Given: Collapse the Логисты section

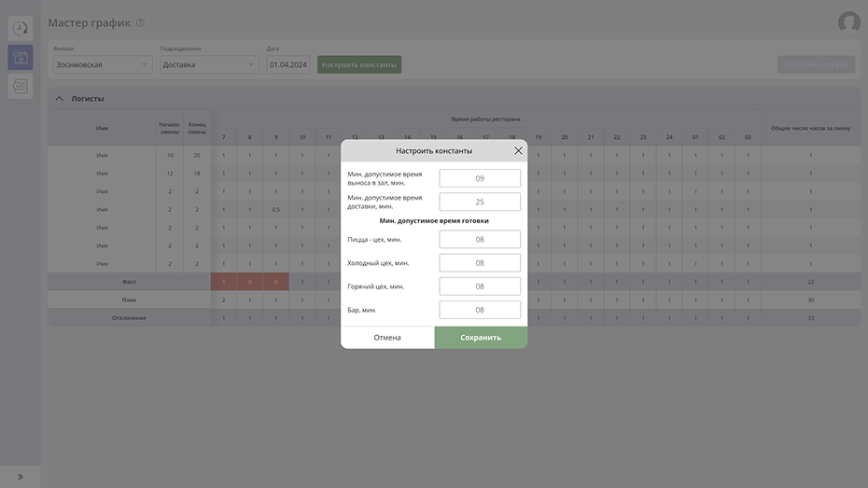Looking at the screenshot, I should (60, 98).
